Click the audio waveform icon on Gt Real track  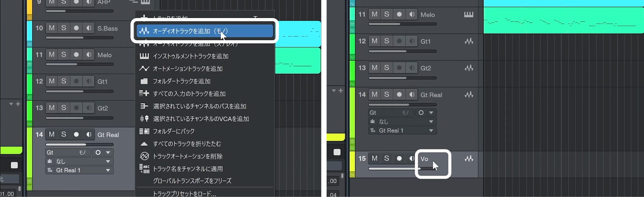pos(469,95)
